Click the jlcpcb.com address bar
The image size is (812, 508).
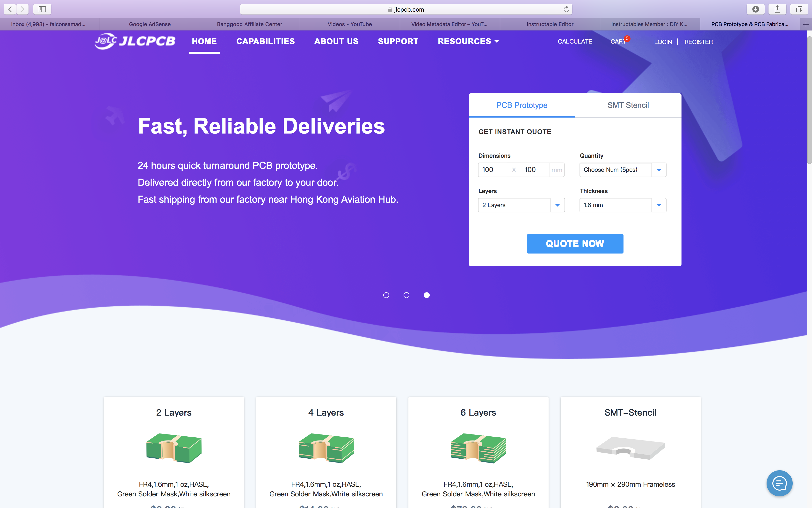(406, 9)
